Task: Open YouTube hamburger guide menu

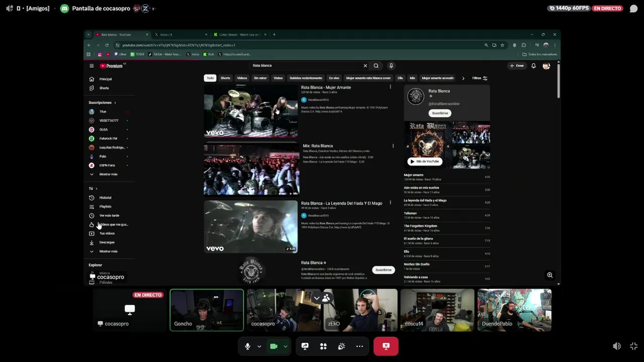Action: point(92,66)
